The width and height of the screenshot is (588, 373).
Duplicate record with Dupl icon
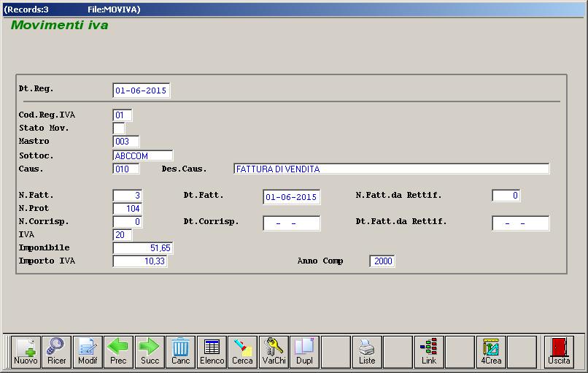pos(304,352)
